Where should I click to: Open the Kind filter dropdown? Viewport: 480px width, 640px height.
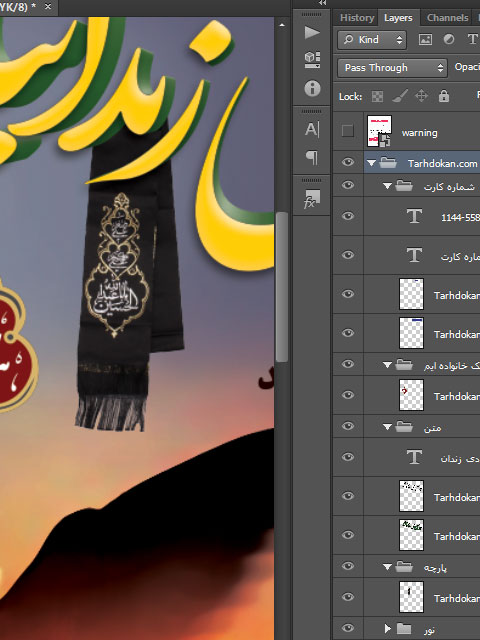[371, 40]
